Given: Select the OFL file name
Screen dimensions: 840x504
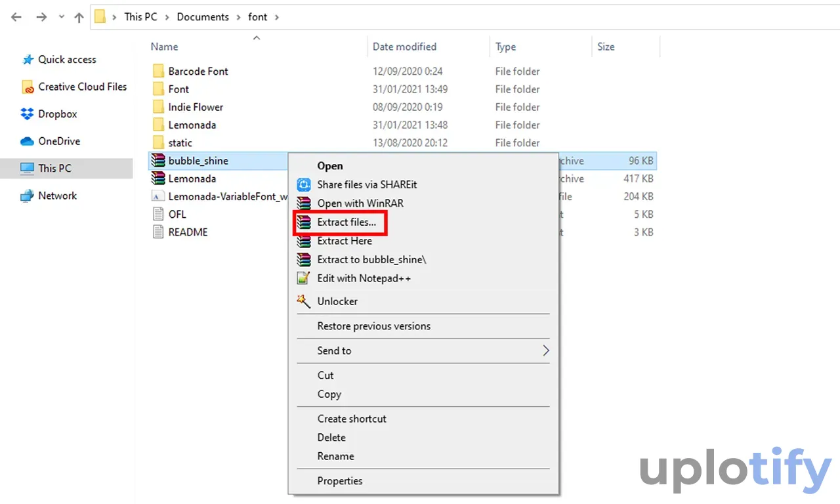Looking at the screenshot, I should coord(177,214).
